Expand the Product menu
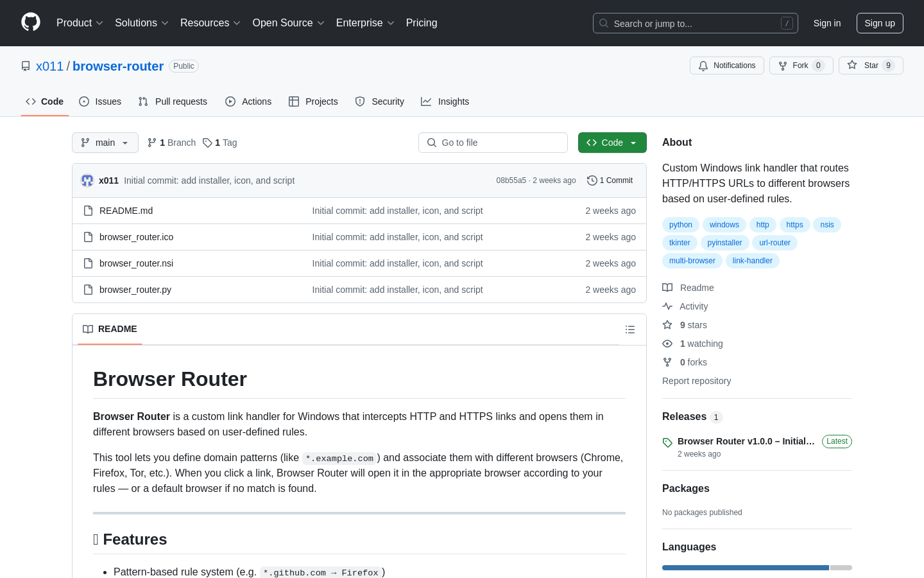This screenshot has width=924, height=578. coord(80,23)
